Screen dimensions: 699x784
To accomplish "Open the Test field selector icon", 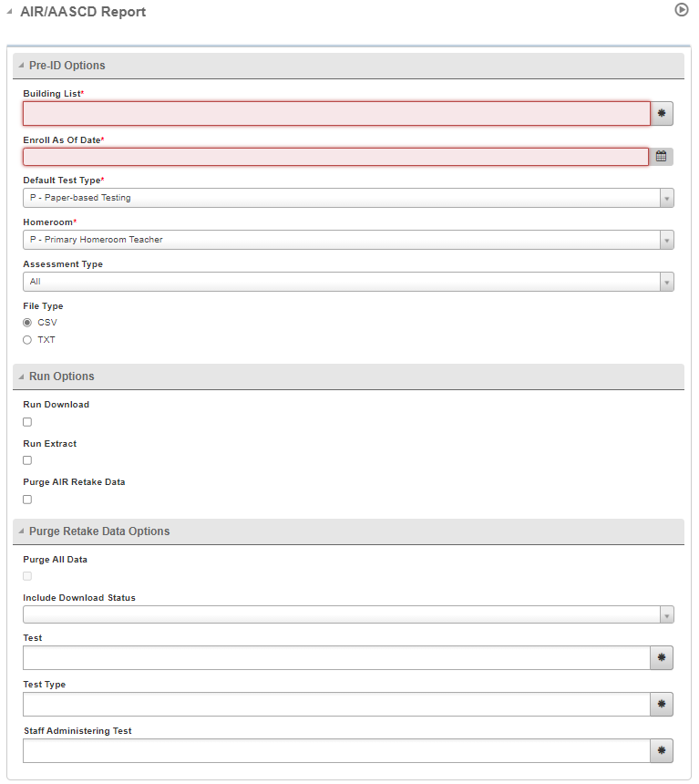I will [661, 657].
